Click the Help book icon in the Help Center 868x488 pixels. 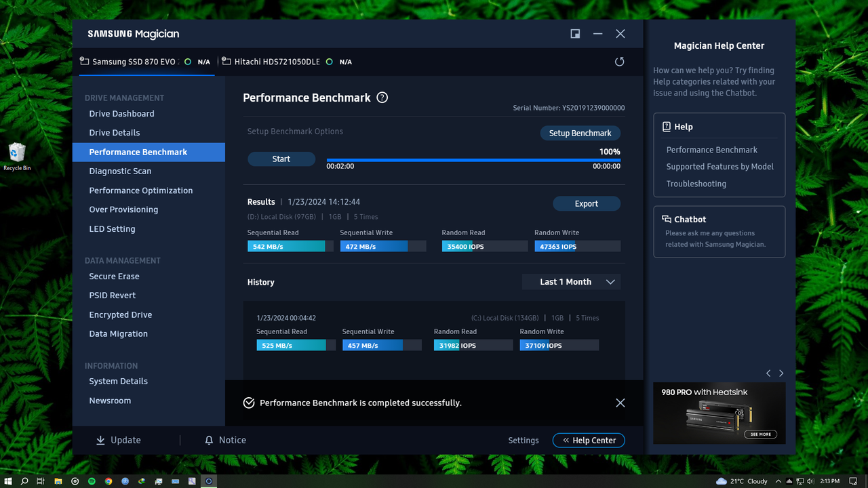pos(667,127)
